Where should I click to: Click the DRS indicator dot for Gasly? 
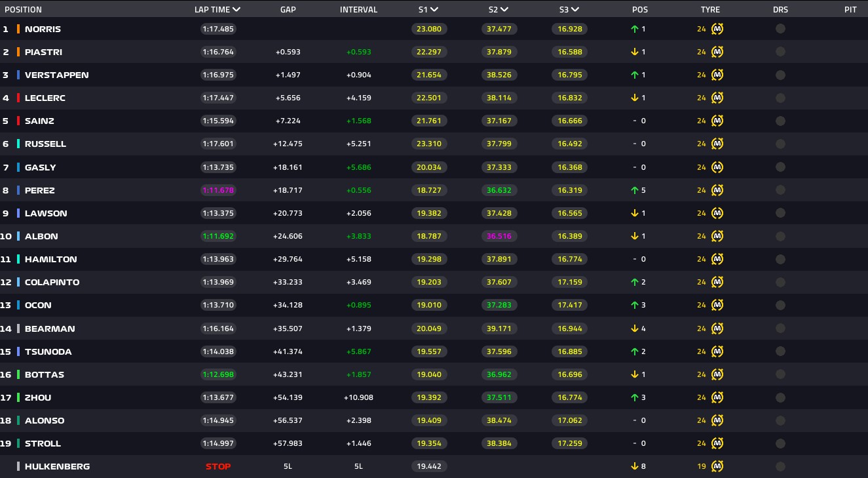tap(780, 167)
